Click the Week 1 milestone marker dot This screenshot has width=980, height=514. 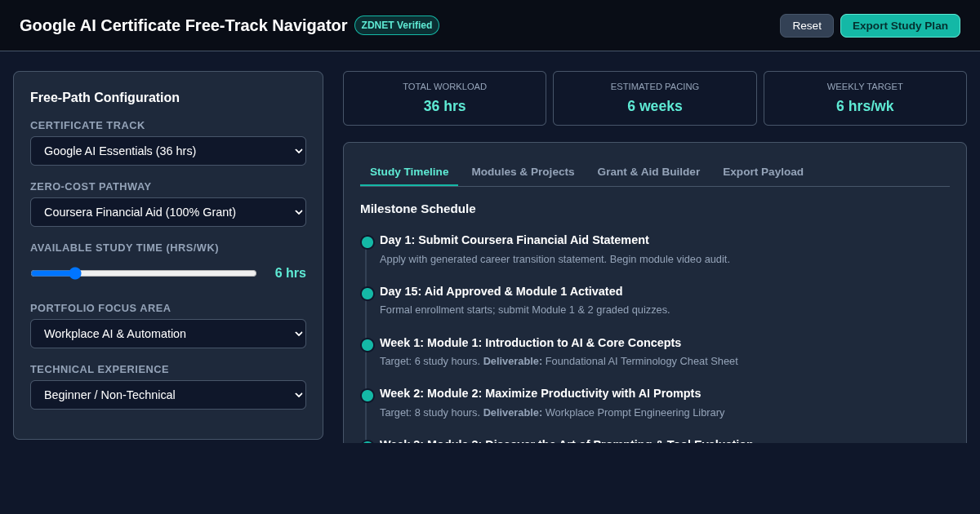[367, 345]
